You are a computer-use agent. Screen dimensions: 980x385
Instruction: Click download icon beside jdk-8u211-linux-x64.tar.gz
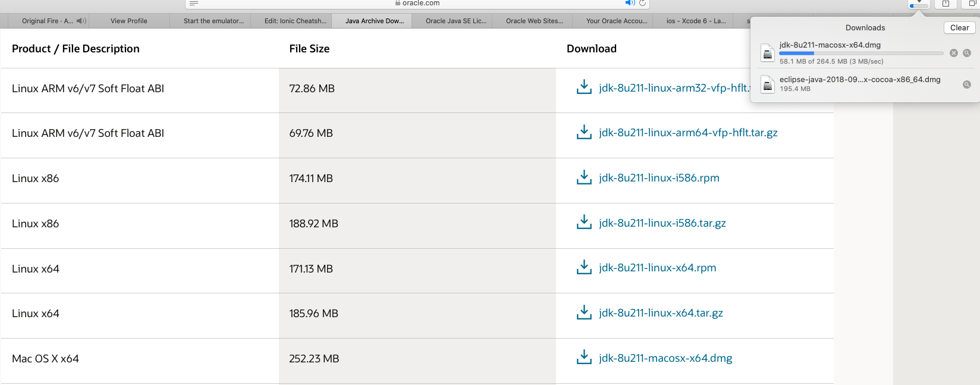pos(584,312)
